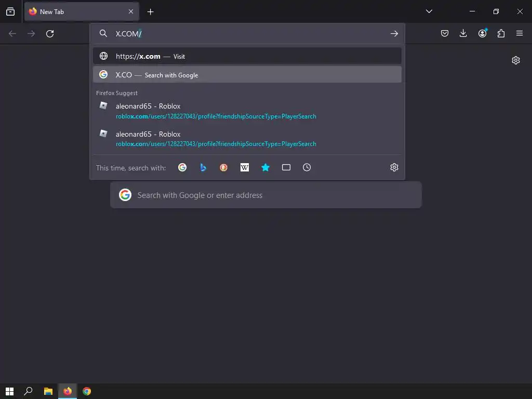Switch to the New Tab tab
The width and height of the screenshot is (532, 399).
pos(82,11)
